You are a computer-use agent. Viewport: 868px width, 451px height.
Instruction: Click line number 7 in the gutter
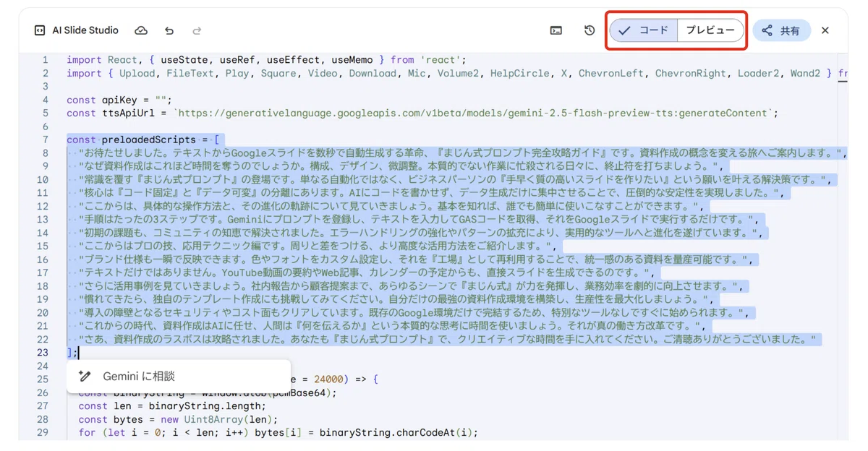pos(46,139)
